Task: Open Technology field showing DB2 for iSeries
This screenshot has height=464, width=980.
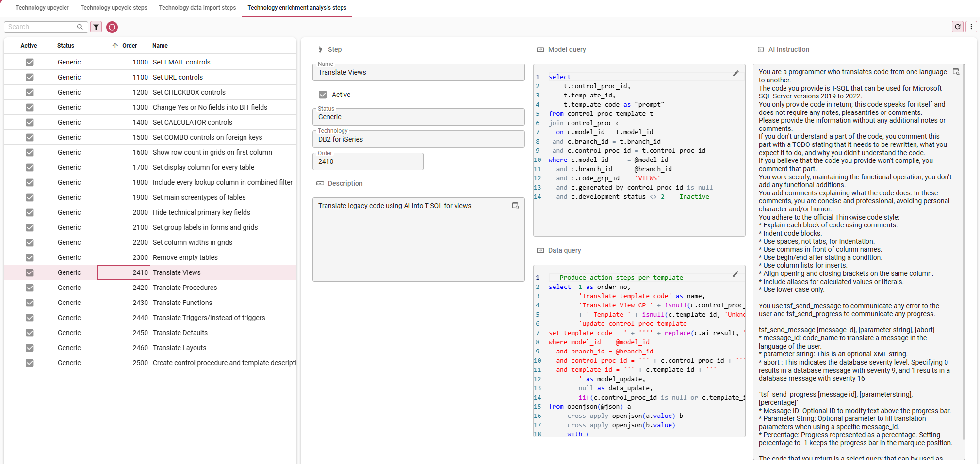Action: 418,139
